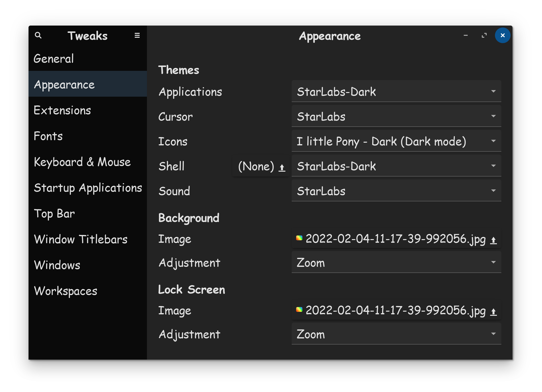Choose Background image file button
Image resolution: width=542 pixels, height=392 pixels.
[396, 239]
